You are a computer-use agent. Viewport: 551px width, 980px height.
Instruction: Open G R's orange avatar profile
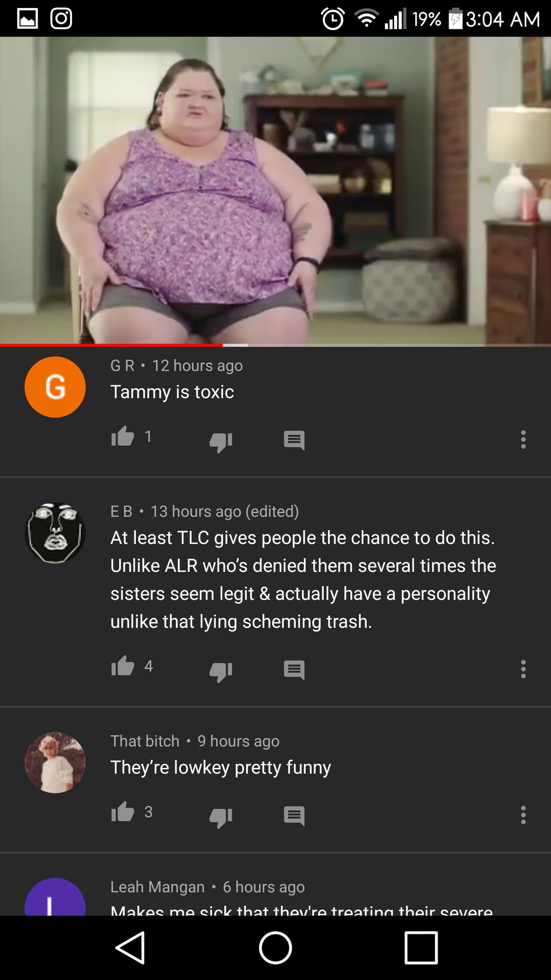55,387
